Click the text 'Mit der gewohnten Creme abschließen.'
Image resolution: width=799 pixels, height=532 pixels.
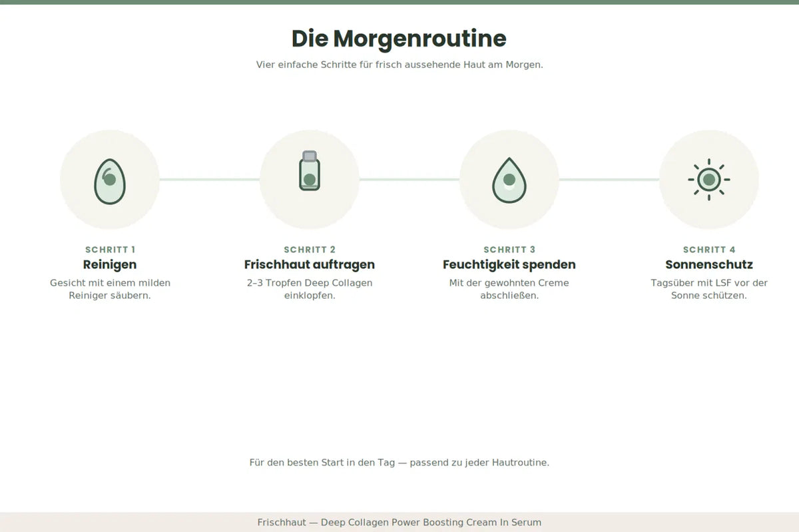[x=509, y=289]
